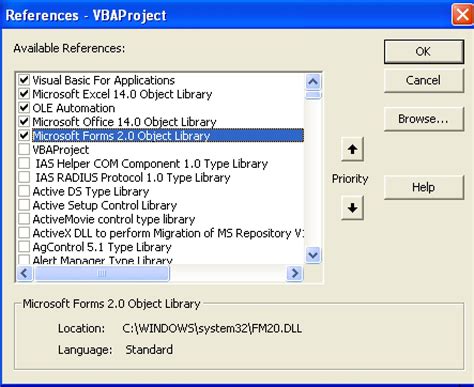
Task: Move reference down with Priority down arrow
Action: tap(352, 208)
